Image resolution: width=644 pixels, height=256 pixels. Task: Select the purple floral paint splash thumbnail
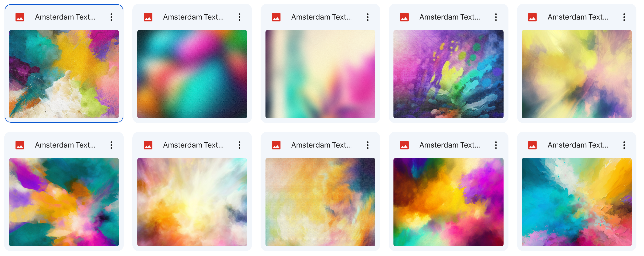448,74
